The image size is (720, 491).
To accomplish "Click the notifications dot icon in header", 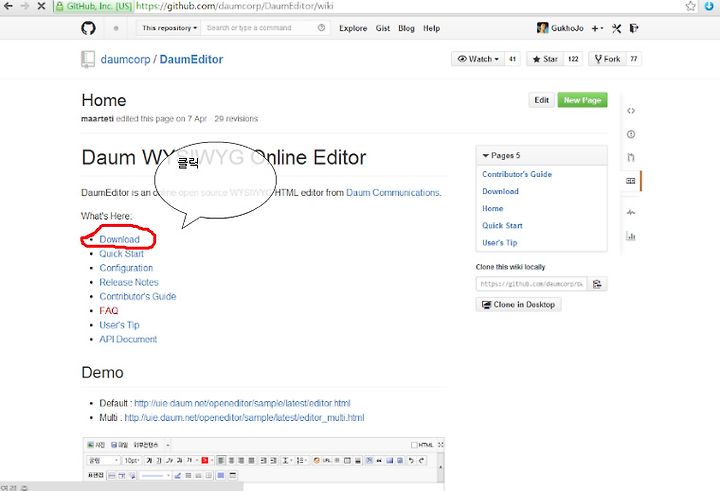I will pyautogui.click(x=116, y=28).
